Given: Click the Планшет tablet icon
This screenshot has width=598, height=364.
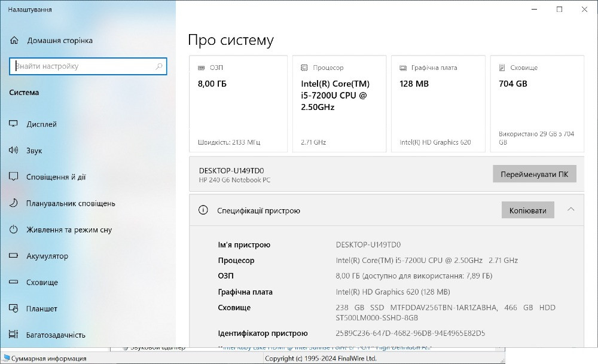Looking at the screenshot, I should pos(13,308).
